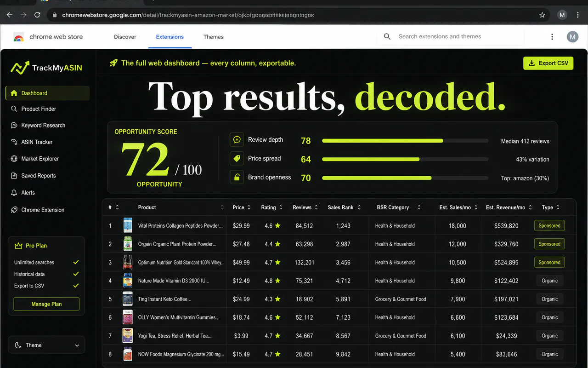
Task: Click the Yogi Tea product thumbnail
Action: (128, 336)
